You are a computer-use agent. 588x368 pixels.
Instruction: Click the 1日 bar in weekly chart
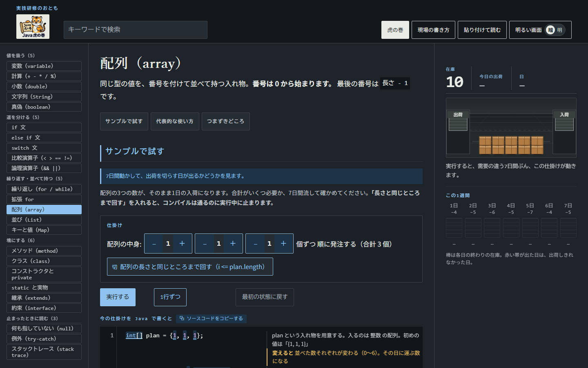(454, 228)
